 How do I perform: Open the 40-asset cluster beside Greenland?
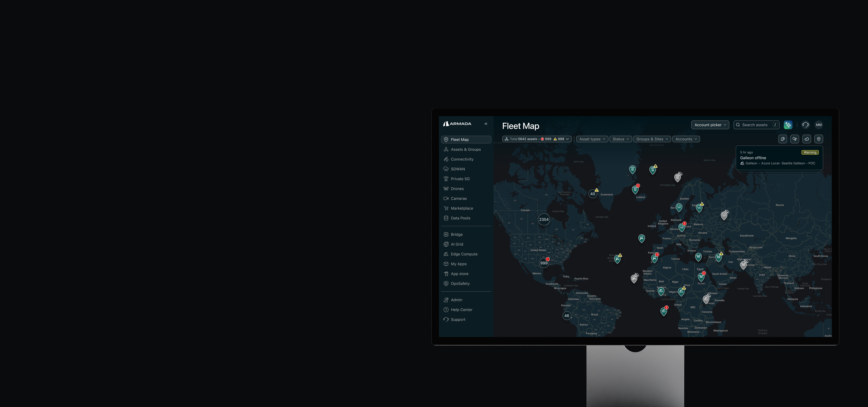[593, 194]
